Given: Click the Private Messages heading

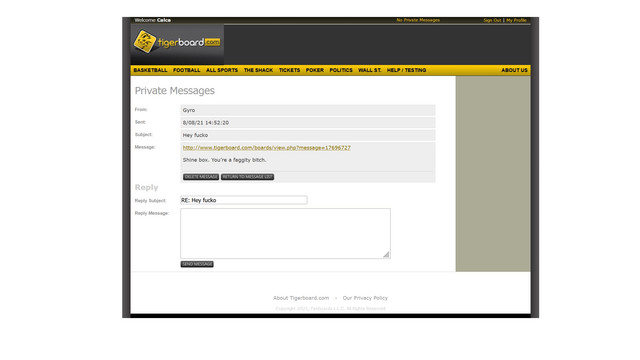Looking at the screenshot, I should [x=175, y=91].
